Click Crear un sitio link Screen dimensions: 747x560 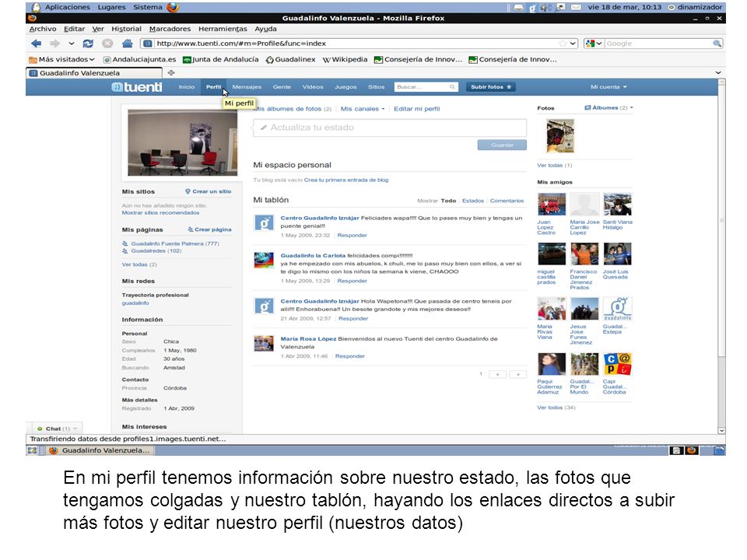tap(209, 191)
